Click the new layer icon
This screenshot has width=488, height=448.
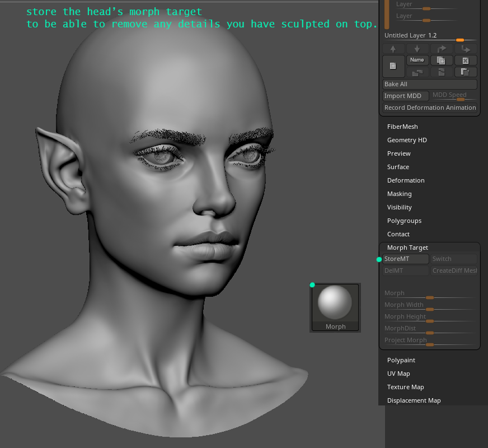pos(393,66)
